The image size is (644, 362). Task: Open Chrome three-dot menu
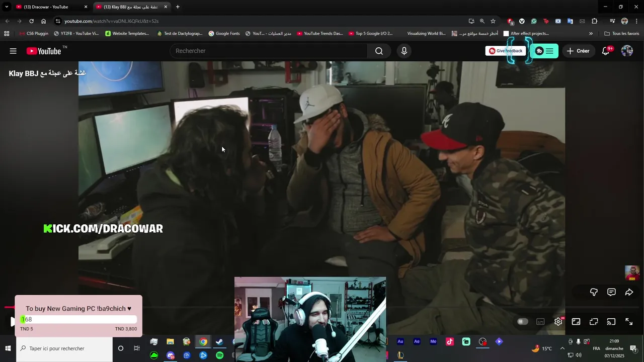[x=636, y=21]
